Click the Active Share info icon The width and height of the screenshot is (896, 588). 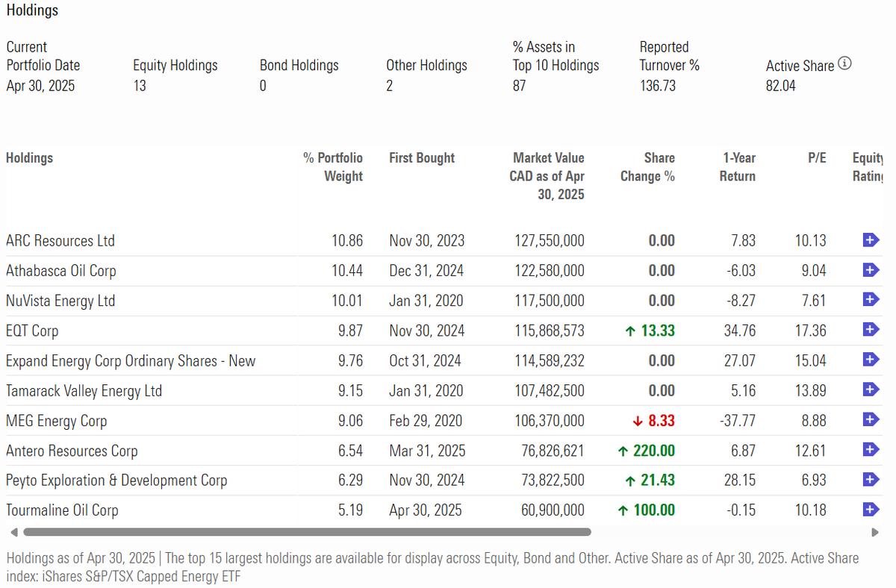click(x=844, y=64)
